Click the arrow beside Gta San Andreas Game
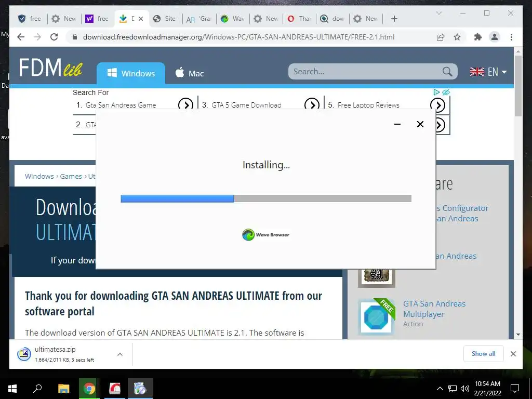This screenshot has width=532, height=399. [x=185, y=104]
